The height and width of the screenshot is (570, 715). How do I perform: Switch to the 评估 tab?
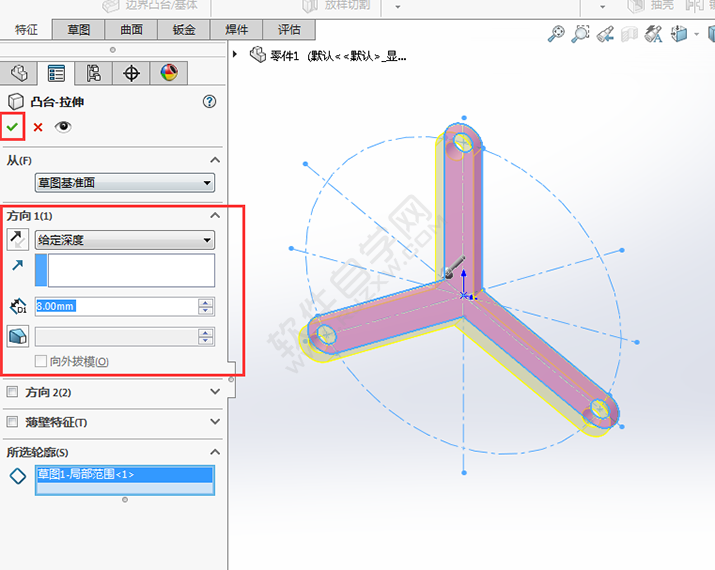(x=289, y=30)
